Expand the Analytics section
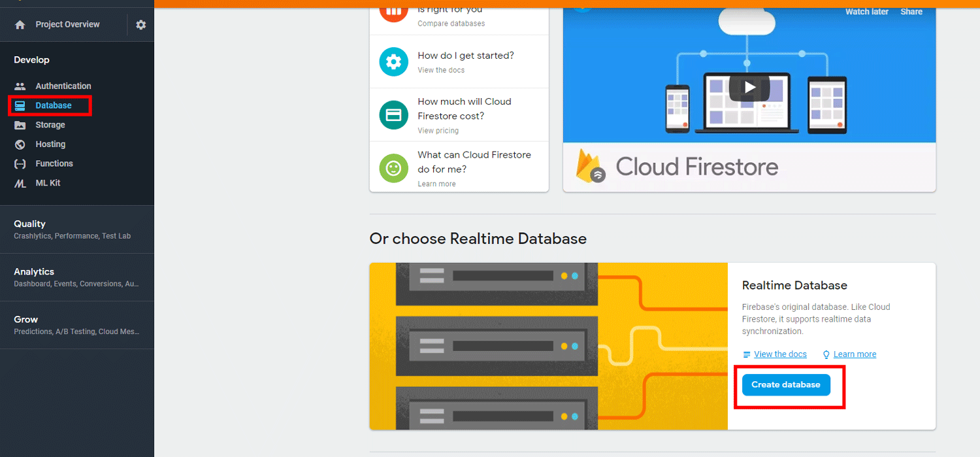Viewport: 980px width, 457px height. 34,271
